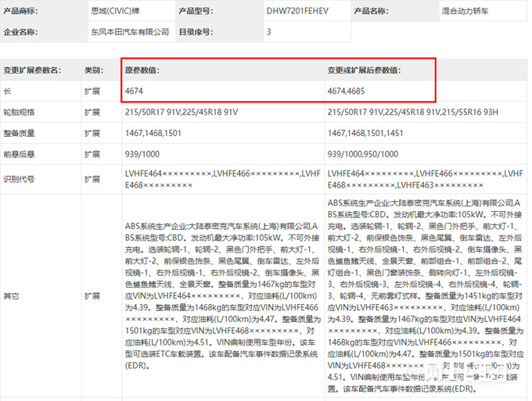Click updated 其它 description mentioning 1451kg
This screenshot has width=532, height=401.
tap(426, 296)
